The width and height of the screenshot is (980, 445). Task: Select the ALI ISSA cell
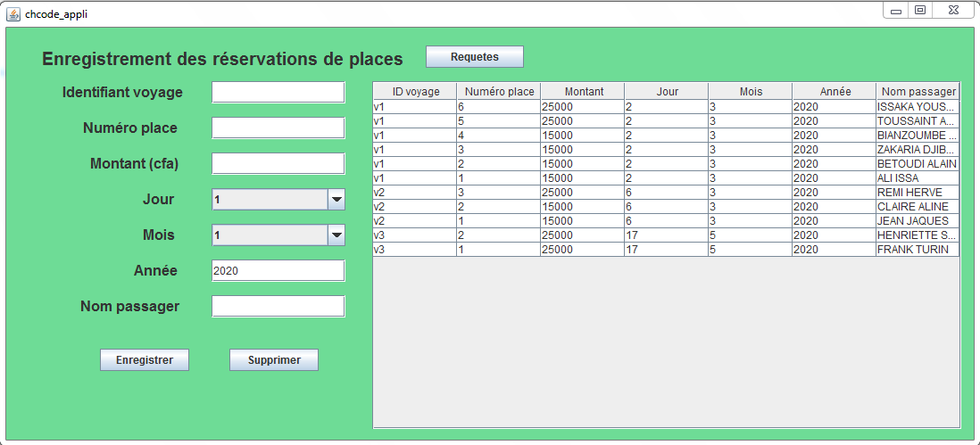[x=918, y=178]
